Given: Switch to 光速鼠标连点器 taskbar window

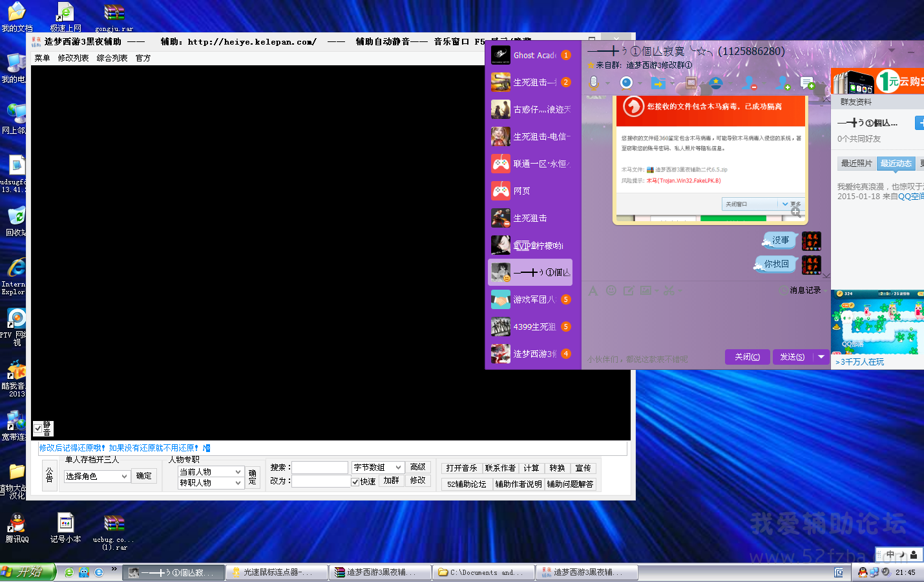Looking at the screenshot, I should [276, 572].
